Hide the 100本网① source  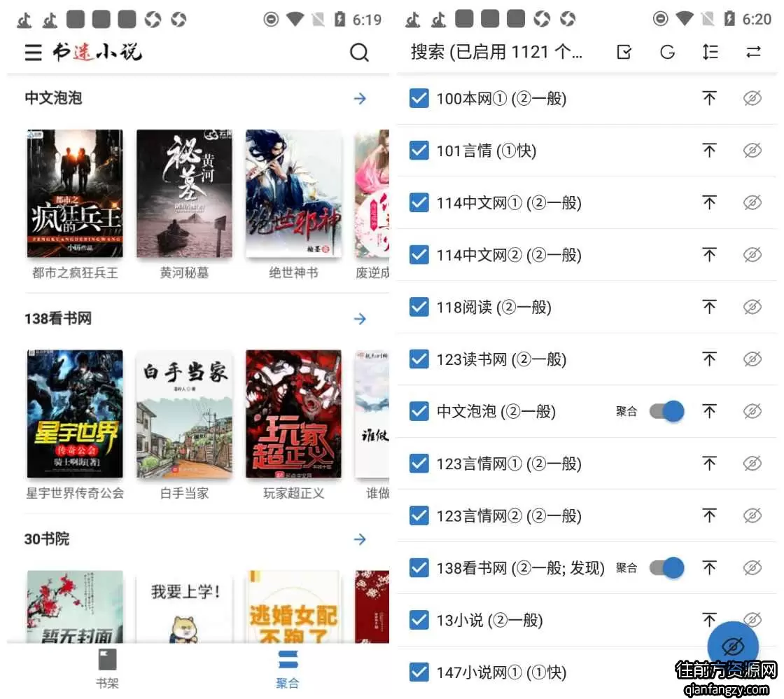752,98
